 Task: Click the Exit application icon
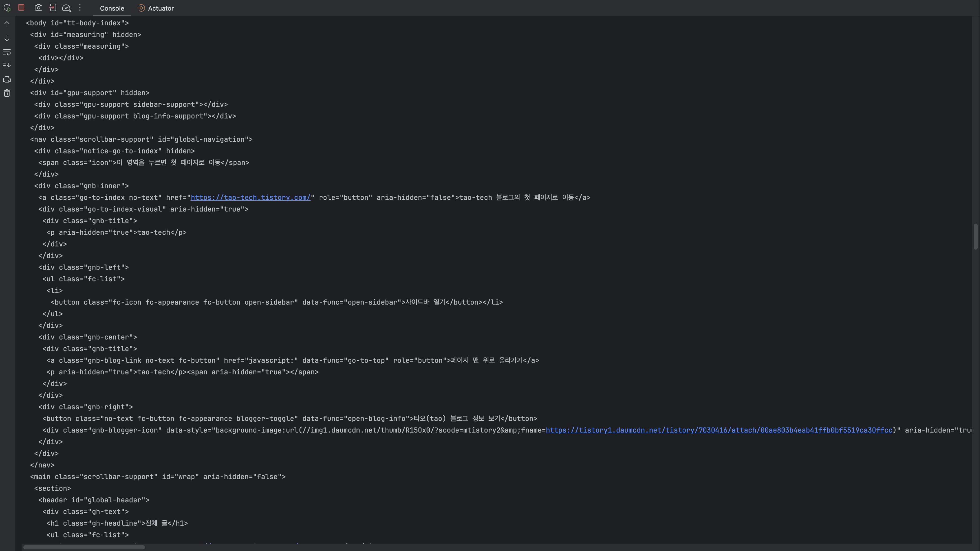(52, 8)
